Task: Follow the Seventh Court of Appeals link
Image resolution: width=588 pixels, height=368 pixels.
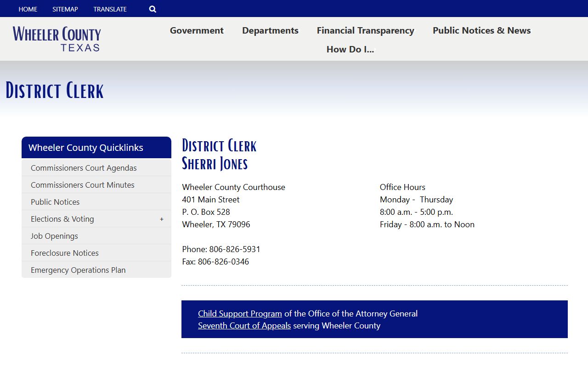Action: pyautogui.click(x=244, y=326)
